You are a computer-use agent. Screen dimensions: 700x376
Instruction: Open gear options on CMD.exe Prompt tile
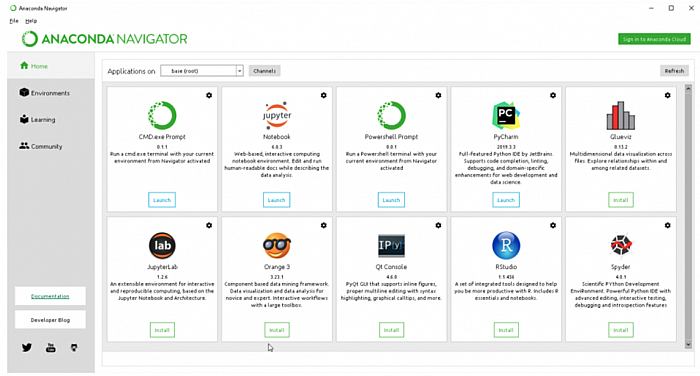209,95
